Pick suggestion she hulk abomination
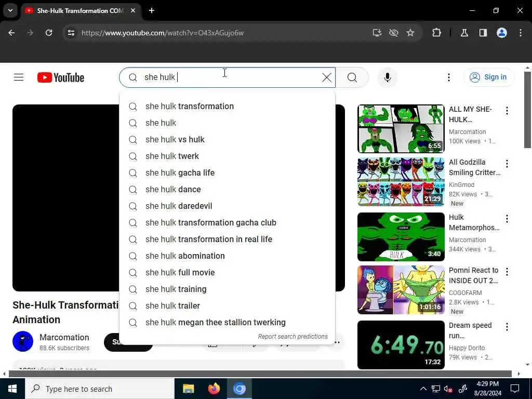This screenshot has height=399, width=532. (228, 256)
